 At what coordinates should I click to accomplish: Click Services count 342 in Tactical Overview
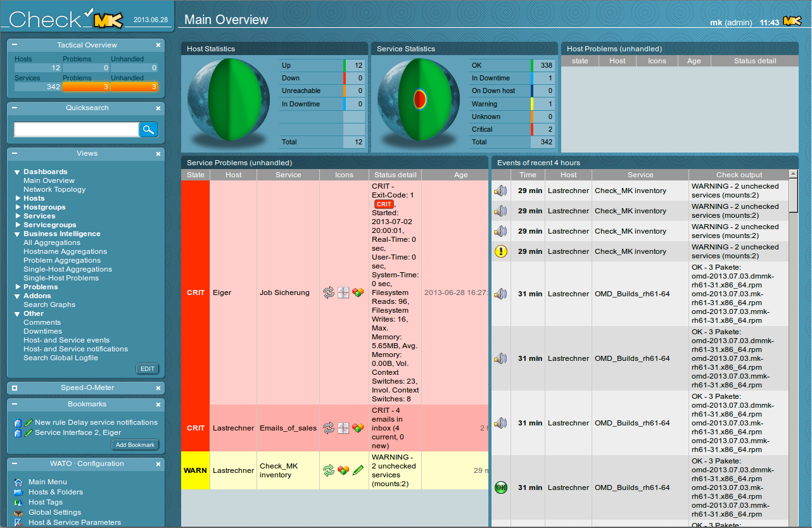38,87
